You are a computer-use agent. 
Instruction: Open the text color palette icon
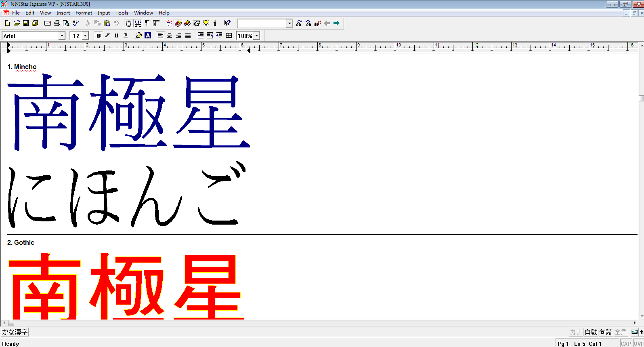pyautogui.click(x=138, y=36)
